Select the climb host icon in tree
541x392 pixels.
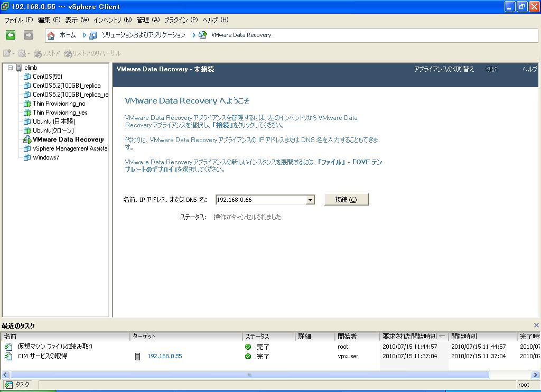(19, 68)
